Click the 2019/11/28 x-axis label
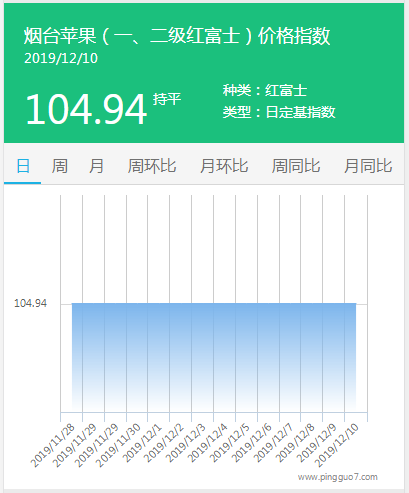409x493 pixels. click(52, 445)
